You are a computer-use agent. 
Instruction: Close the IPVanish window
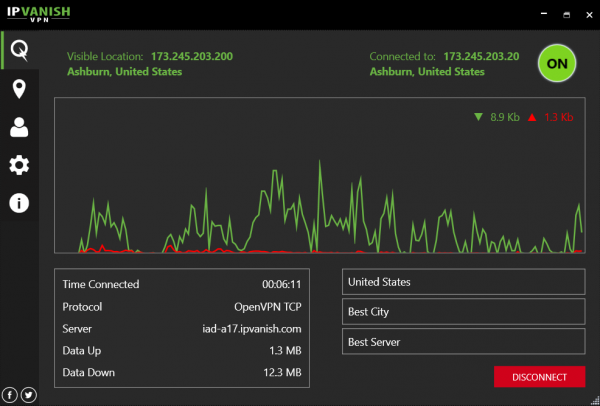tap(589, 15)
